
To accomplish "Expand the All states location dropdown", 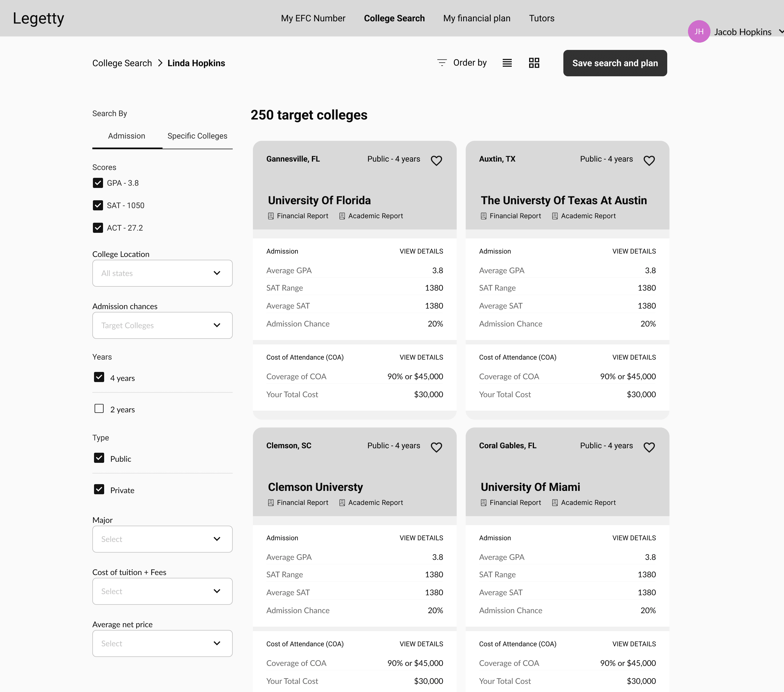I will pyautogui.click(x=162, y=273).
